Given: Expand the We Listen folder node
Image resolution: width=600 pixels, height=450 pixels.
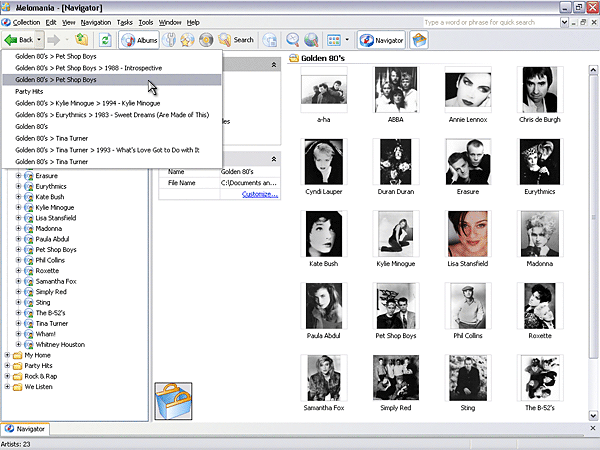Looking at the screenshot, I should (7, 386).
